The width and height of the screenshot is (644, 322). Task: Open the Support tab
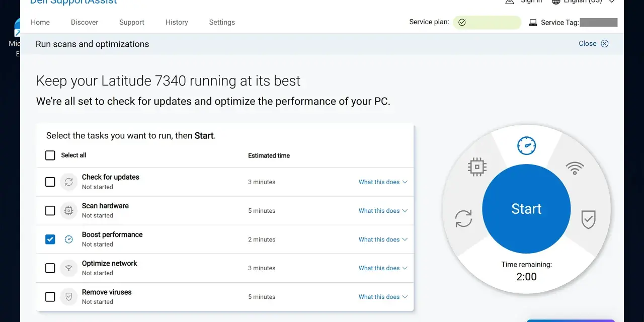pos(132,22)
